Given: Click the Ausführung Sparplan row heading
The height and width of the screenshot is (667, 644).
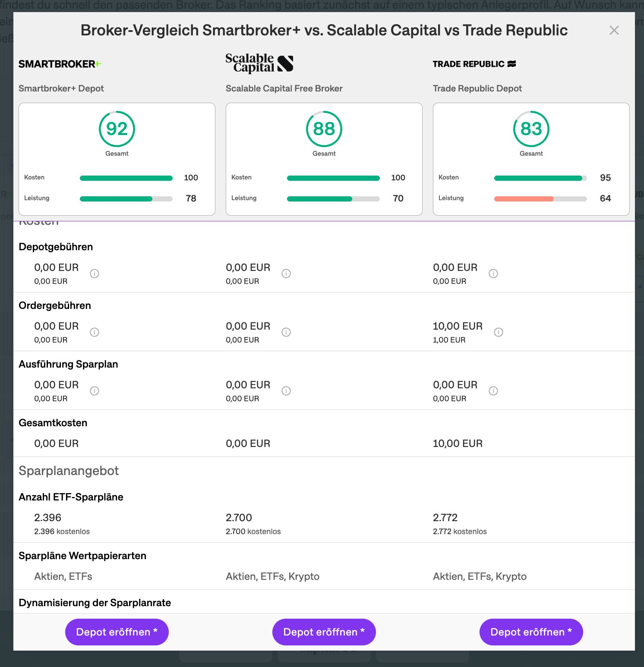Looking at the screenshot, I should tap(68, 364).
